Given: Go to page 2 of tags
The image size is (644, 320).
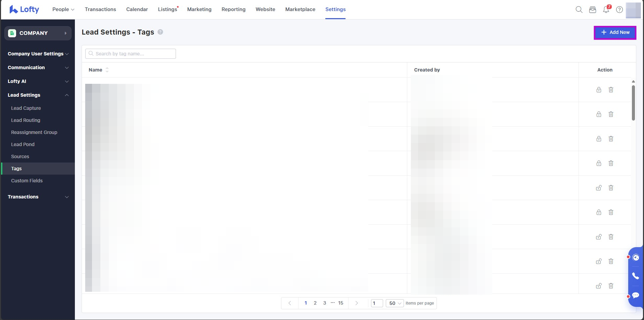Looking at the screenshot, I should (x=315, y=303).
